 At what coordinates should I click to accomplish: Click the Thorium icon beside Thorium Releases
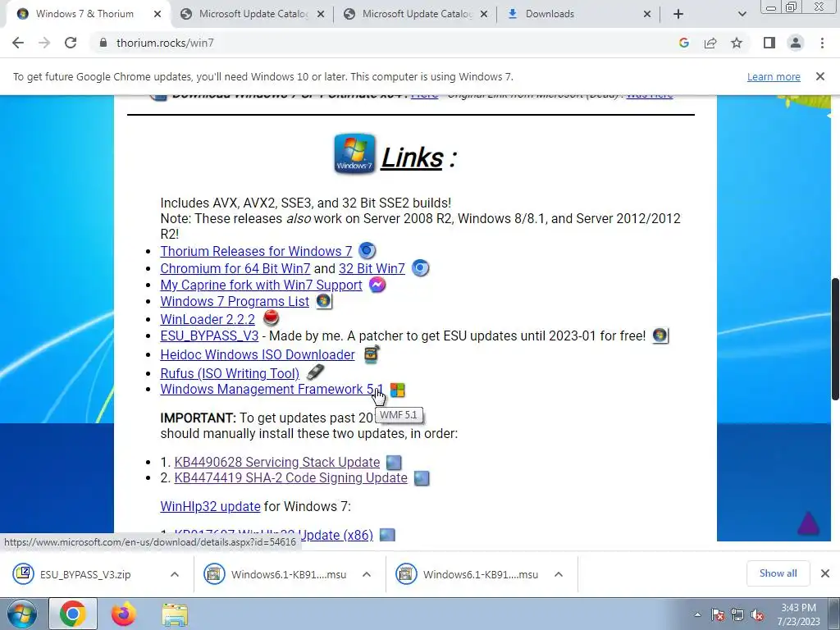(367, 251)
